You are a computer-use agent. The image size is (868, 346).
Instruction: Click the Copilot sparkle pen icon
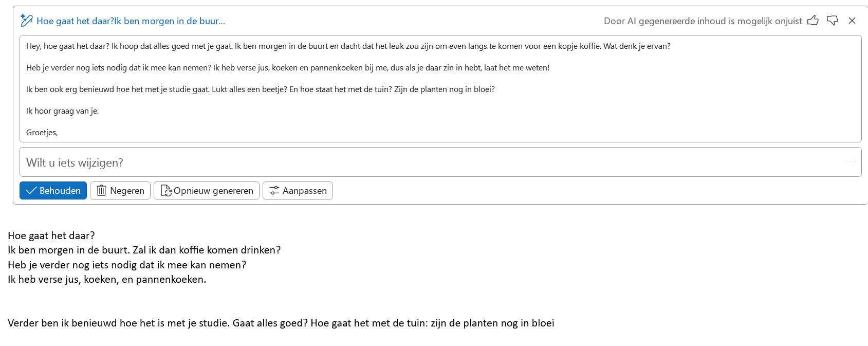click(26, 21)
